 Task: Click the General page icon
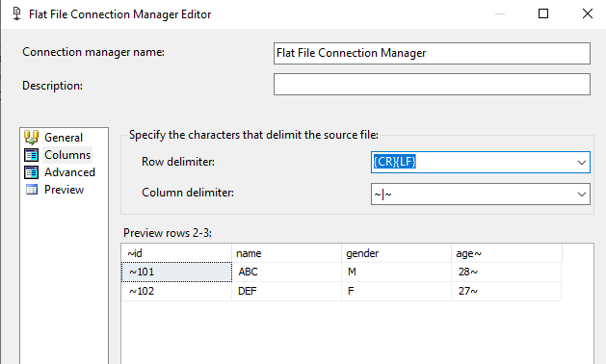pyautogui.click(x=31, y=137)
